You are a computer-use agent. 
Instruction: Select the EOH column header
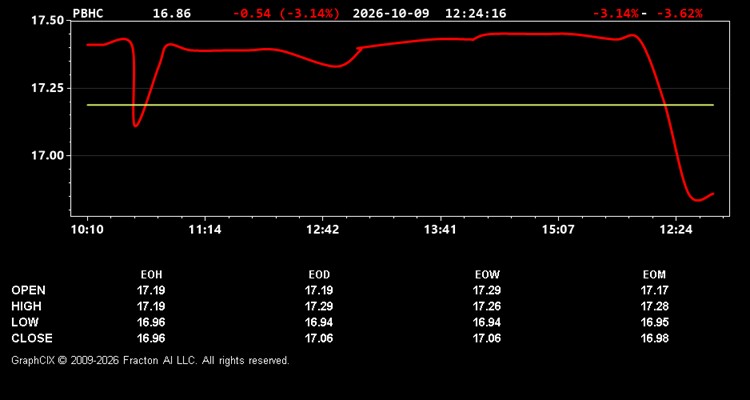point(151,275)
